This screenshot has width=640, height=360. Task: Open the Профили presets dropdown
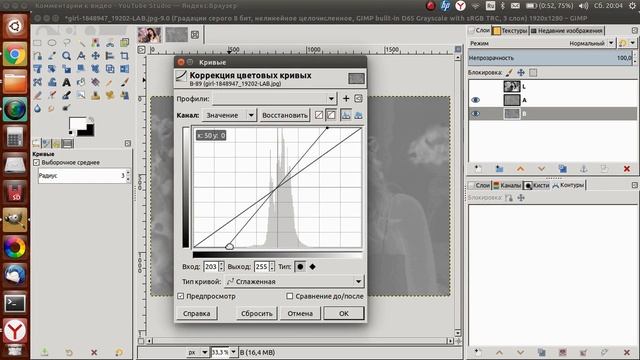pos(274,98)
